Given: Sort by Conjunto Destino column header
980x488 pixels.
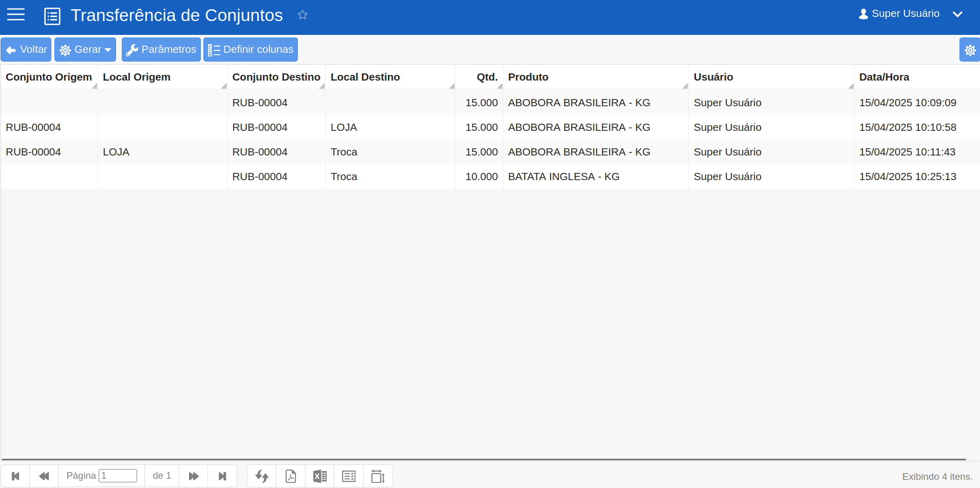Looking at the screenshot, I should tap(276, 77).
